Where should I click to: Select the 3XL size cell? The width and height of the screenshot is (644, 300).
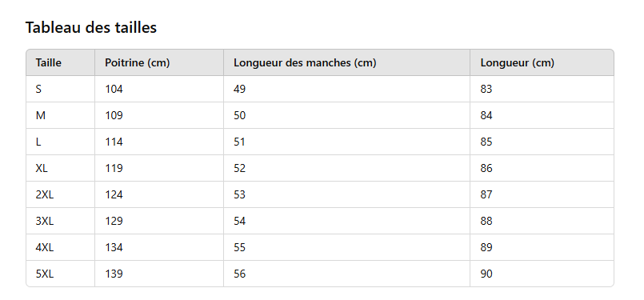click(x=60, y=221)
